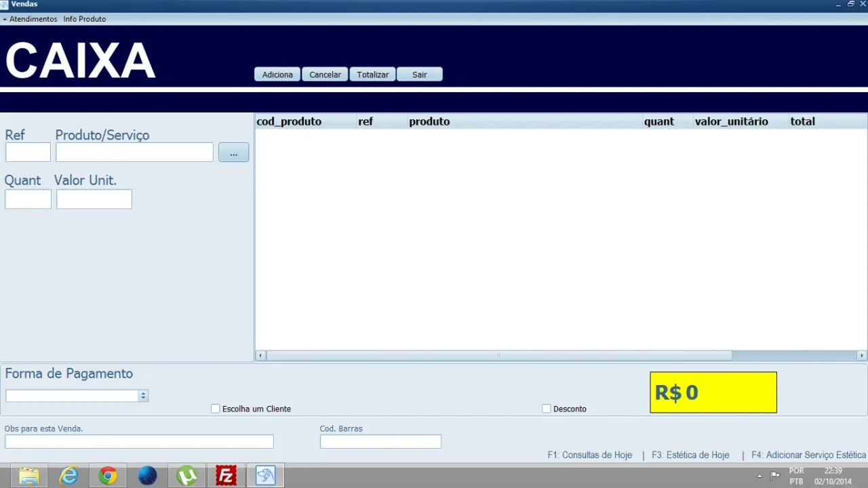Enable the Escolha um Cliente checkbox

click(x=216, y=409)
